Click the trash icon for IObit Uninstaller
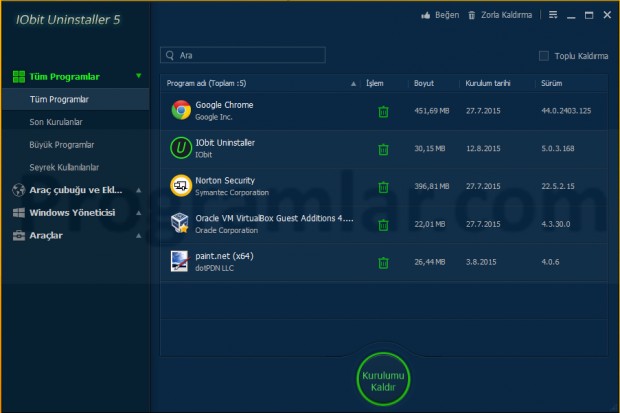 click(x=383, y=150)
